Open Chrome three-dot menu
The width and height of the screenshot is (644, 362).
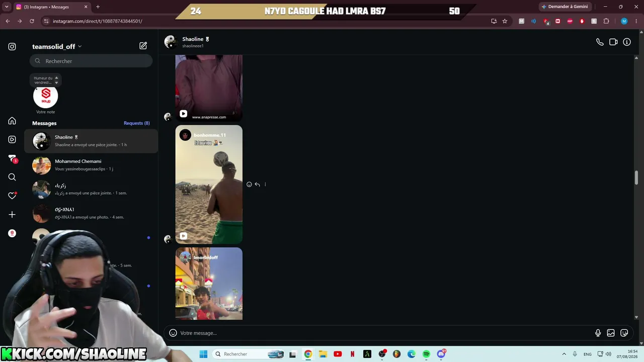tap(636, 21)
